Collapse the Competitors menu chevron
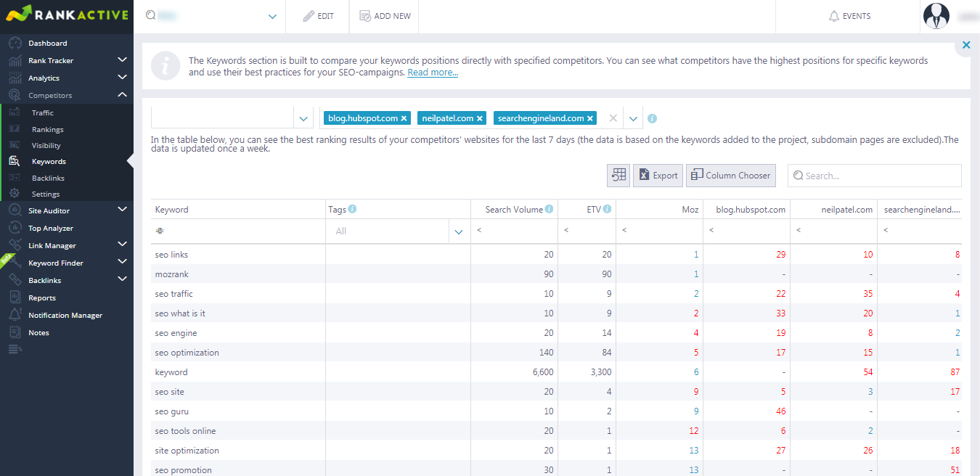Viewport: 980px width, 476px height. (122, 95)
